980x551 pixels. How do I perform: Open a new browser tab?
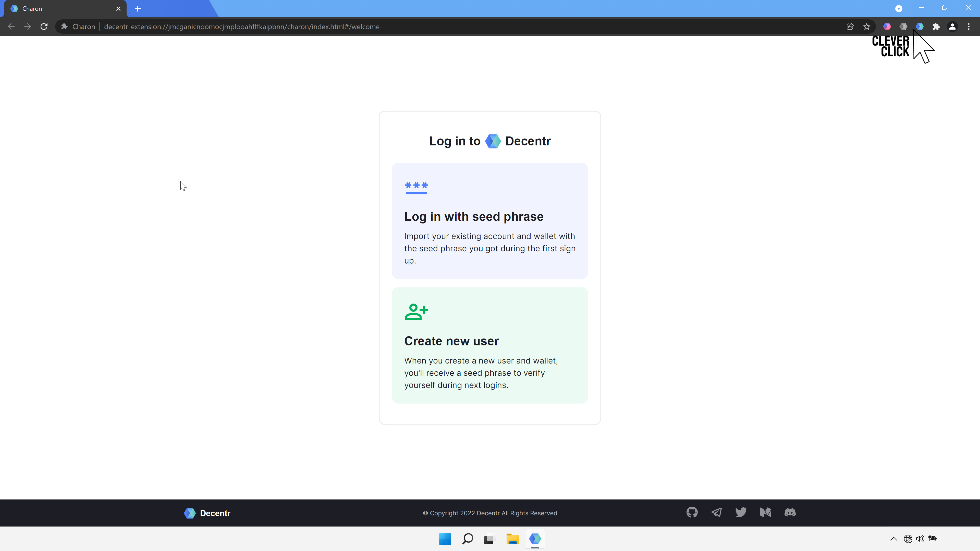(138, 8)
